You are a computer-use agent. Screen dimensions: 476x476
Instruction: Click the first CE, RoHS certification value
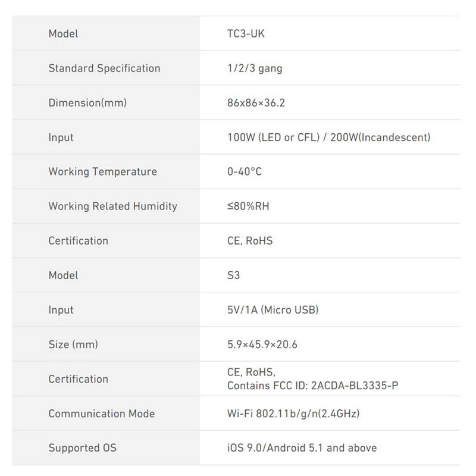(250, 241)
